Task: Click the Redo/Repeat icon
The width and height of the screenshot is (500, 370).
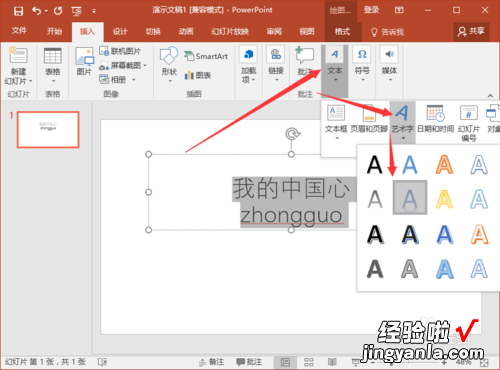Action: 58,11
